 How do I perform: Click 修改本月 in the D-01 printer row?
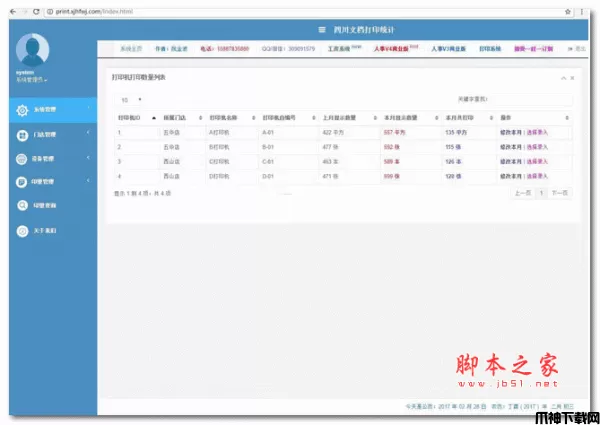(511, 176)
